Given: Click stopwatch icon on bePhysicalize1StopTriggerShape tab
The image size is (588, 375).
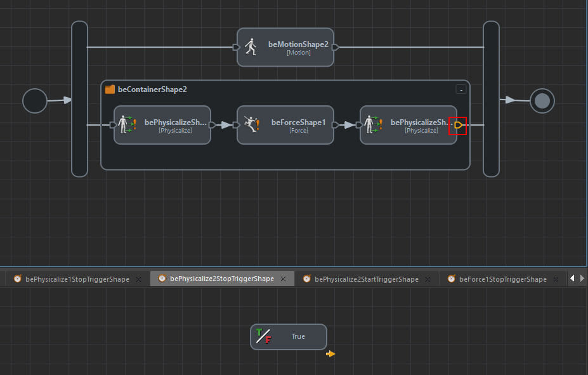Looking at the screenshot, I should [18, 279].
